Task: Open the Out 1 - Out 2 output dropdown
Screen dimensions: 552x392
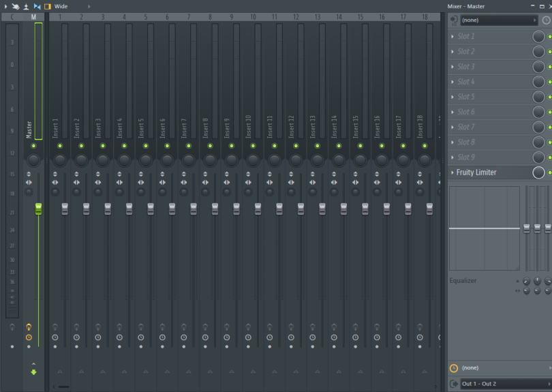Action: pyautogui.click(x=506, y=384)
